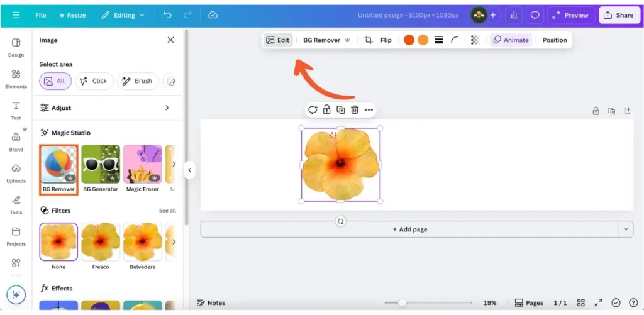
Task: Open Uploads in the left sidebar
Action: pos(16,174)
